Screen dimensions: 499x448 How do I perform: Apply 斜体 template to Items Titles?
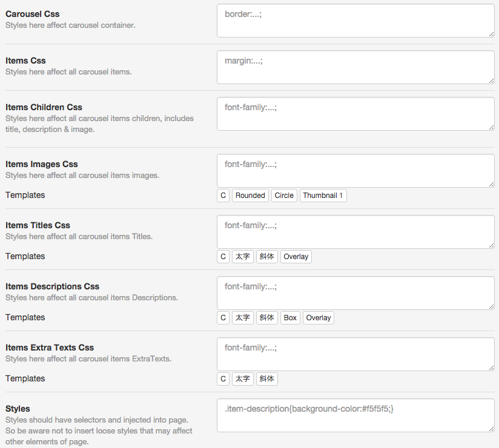point(266,257)
